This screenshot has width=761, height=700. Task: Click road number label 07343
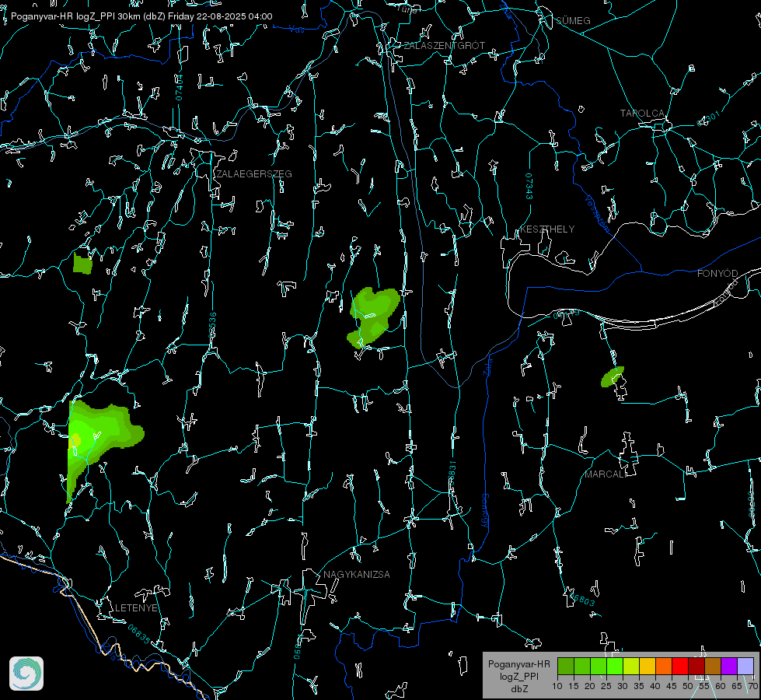click(x=529, y=187)
